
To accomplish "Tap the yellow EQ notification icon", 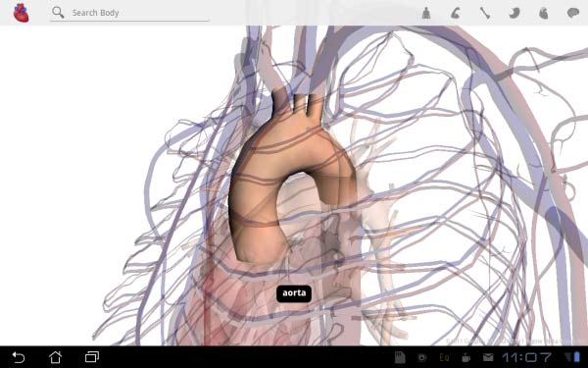I will click(444, 357).
